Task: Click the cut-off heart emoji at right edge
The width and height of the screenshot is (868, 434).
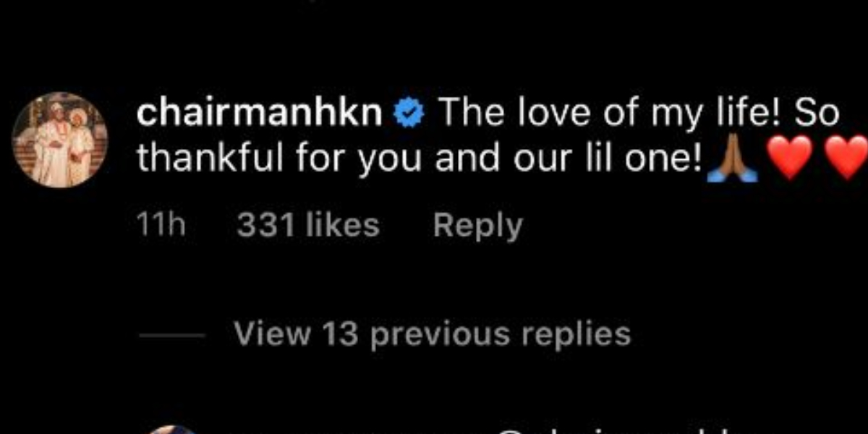Action: tap(849, 158)
